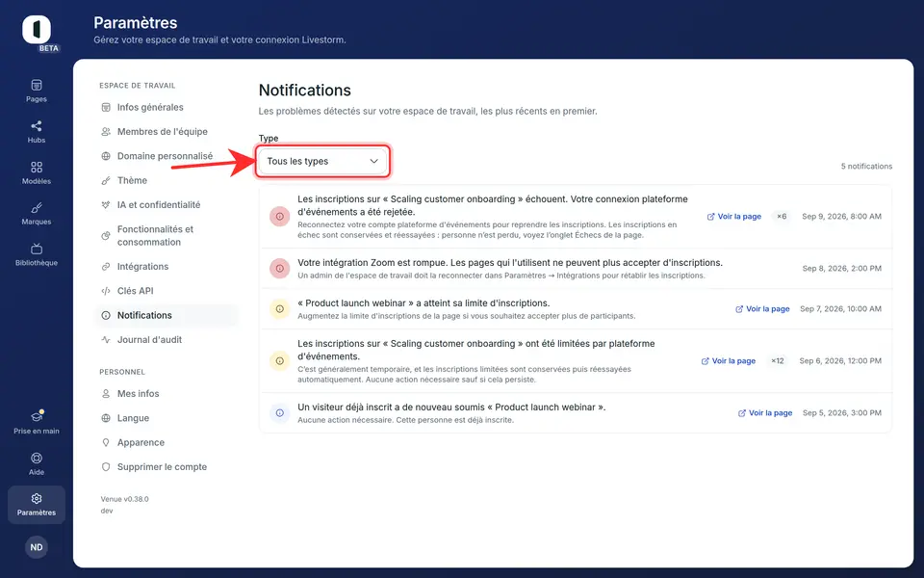Click the chevron of Tous les types

pos(373,161)
